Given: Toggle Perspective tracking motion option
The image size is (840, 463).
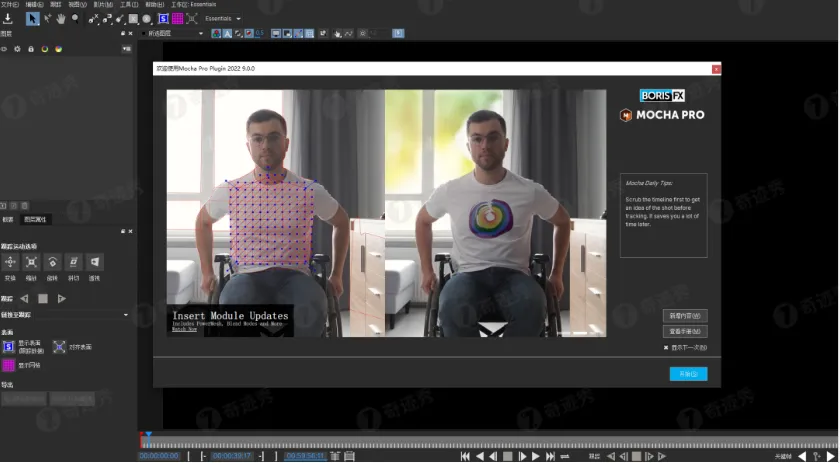Looking at the screenshot, I should coord(95,262).
